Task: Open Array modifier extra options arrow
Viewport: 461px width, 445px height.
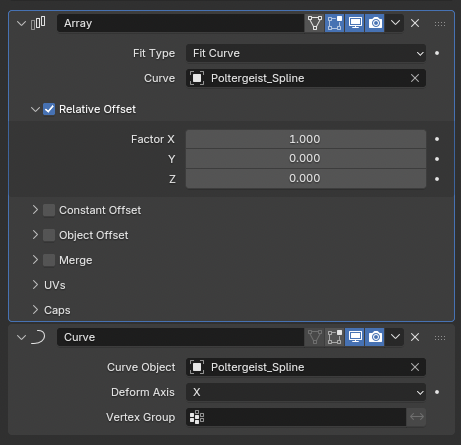Action: pyautogui.click(x=395, y=23)
